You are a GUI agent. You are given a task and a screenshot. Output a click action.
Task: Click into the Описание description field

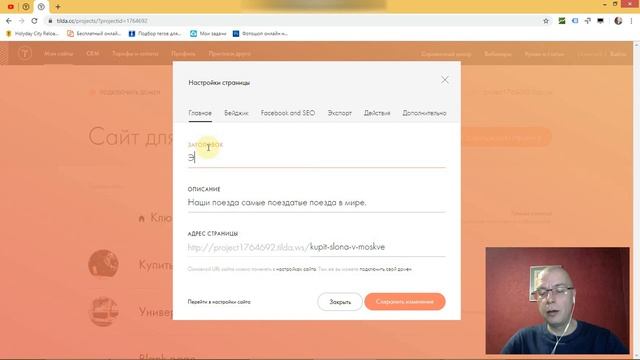(316, 202)
